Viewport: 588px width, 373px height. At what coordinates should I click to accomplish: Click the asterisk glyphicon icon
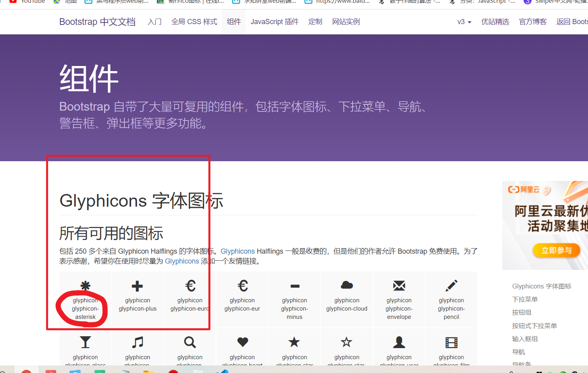[x=85, y=286]
